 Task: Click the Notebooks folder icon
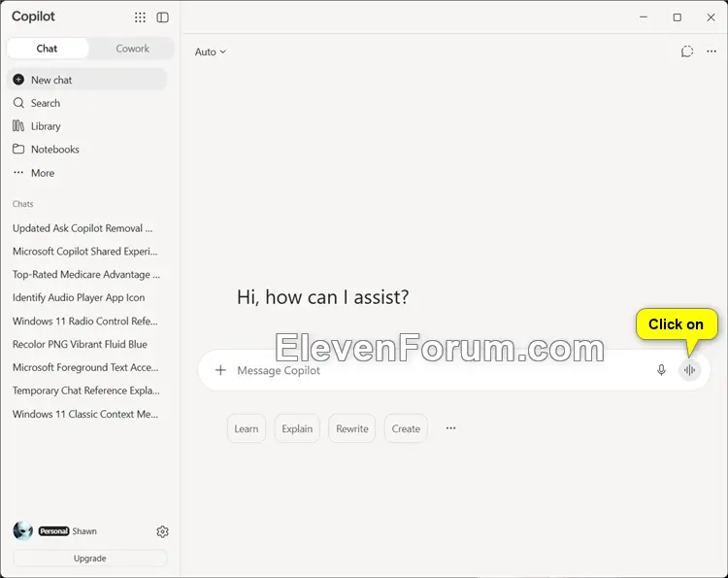coord(18,150)
